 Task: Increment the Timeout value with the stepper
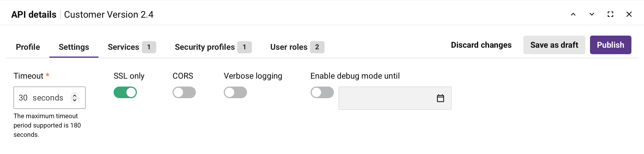(74, 96)
